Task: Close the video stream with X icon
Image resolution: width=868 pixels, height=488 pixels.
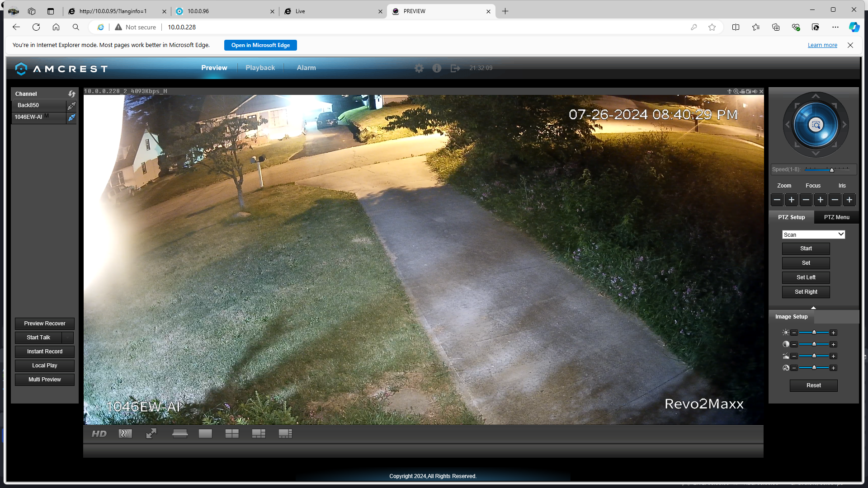Action: (x=761, y=91)
